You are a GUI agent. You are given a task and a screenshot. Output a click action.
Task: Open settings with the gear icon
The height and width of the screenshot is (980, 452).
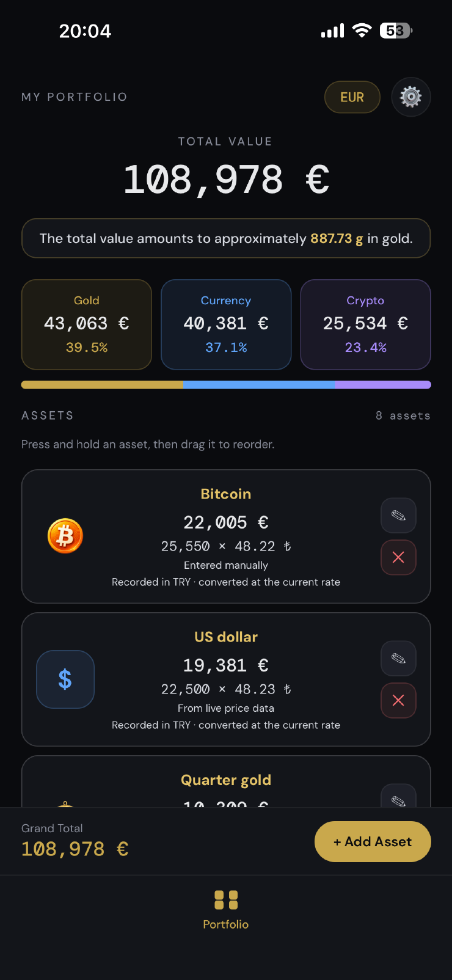pyautogui.click(x=410, y=97)
